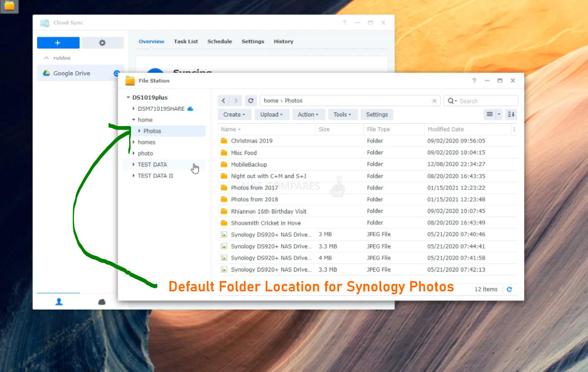This screenshot has width=588, height=372.
Task: Open the Create dropdown menu
Action: point(234,115)
